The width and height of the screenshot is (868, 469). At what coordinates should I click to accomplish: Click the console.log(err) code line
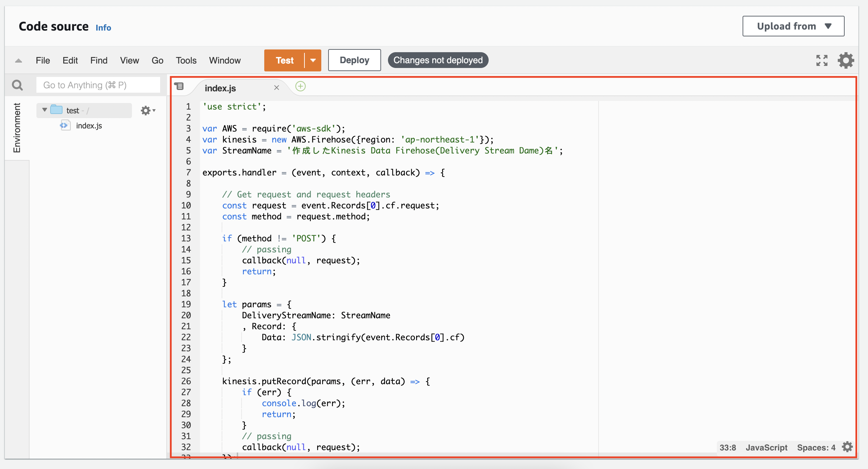pos(303,403)
